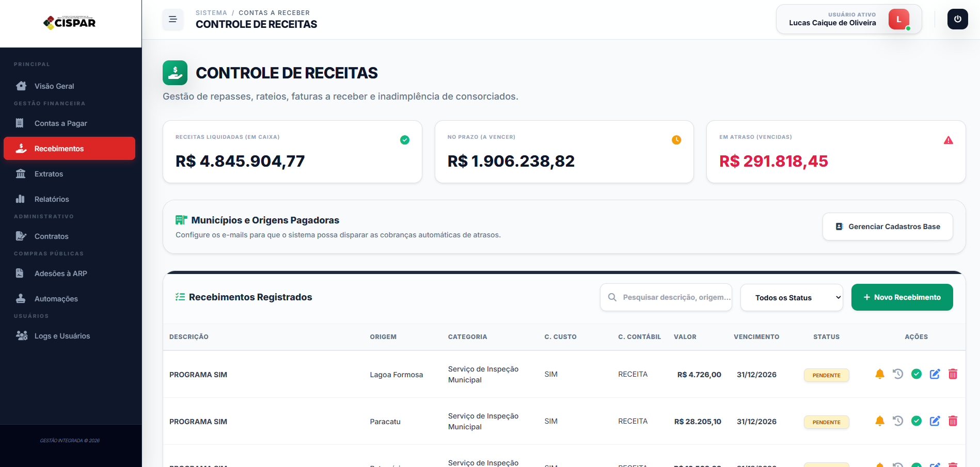Click the Novo Recebimento button
The image size is (980, 467).
click(902, 297)
